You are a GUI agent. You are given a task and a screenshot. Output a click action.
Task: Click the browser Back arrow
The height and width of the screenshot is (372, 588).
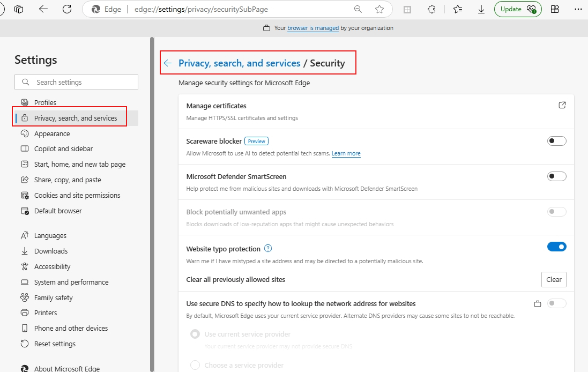click(43, 9)
